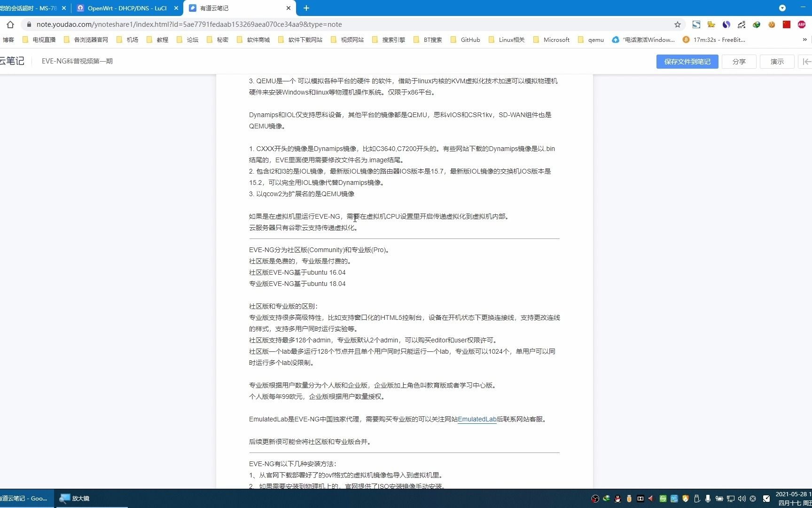Open the OBS icon in system tray
The image size is (812, 508).
595,499
